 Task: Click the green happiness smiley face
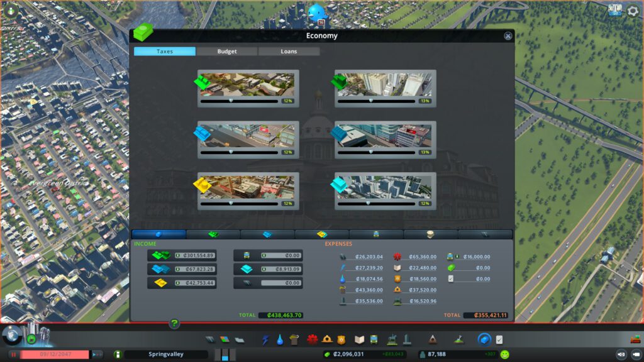click(x=505, y=354)
